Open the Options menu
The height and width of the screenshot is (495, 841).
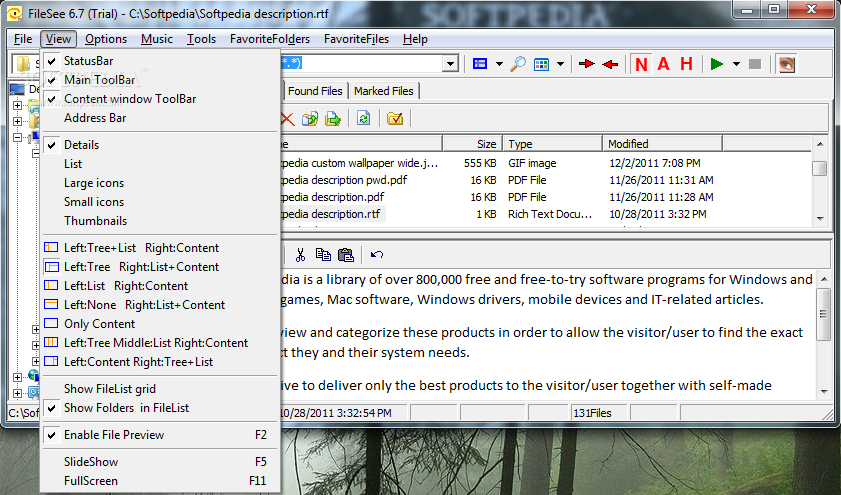pos(106,39)
